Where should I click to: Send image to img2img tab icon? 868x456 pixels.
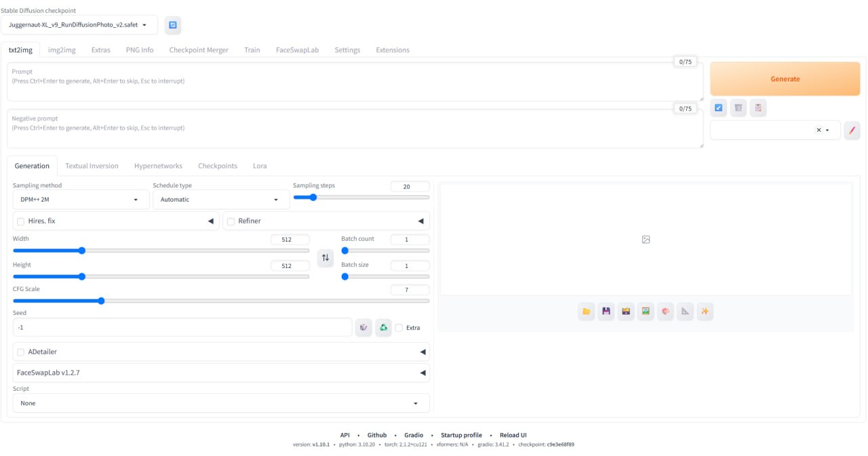[x=646, y=311]
